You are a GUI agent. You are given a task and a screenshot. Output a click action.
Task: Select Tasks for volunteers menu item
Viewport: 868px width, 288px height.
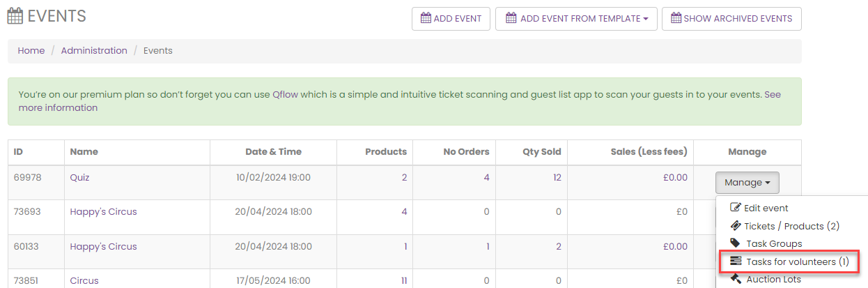click(797, 262)
